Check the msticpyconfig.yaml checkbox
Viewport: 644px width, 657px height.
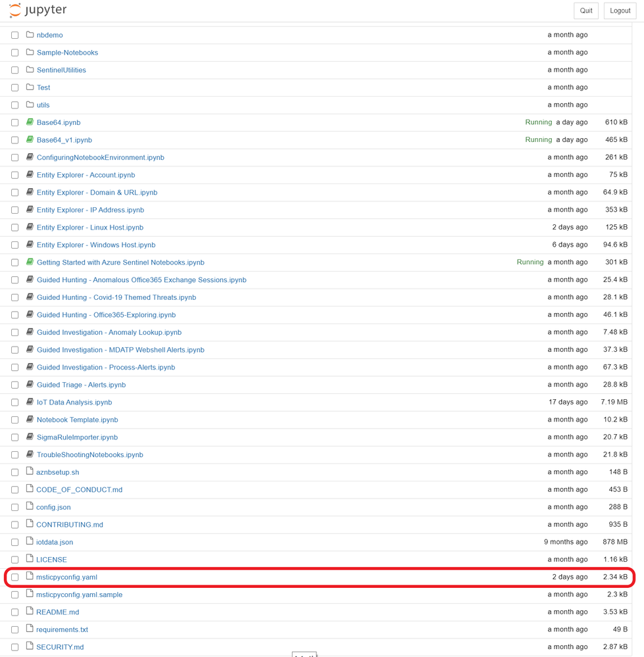tap(15, 577)
